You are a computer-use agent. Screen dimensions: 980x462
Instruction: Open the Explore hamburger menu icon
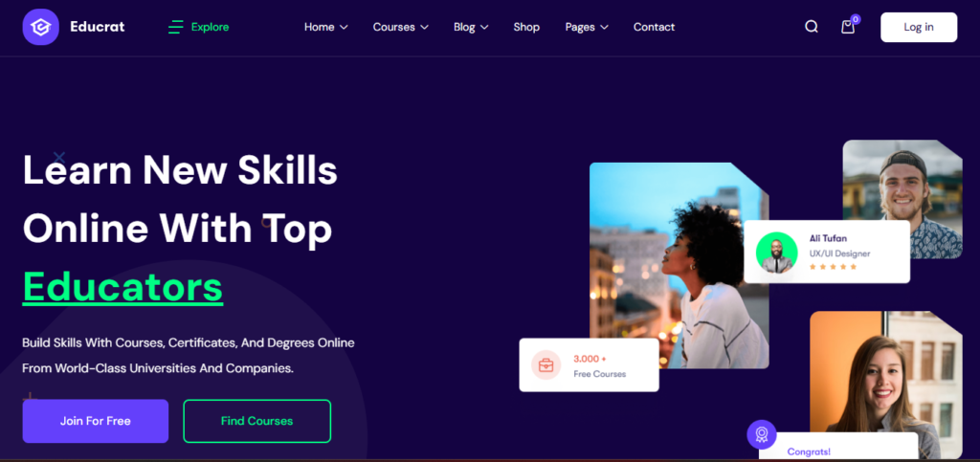(176, 27)
